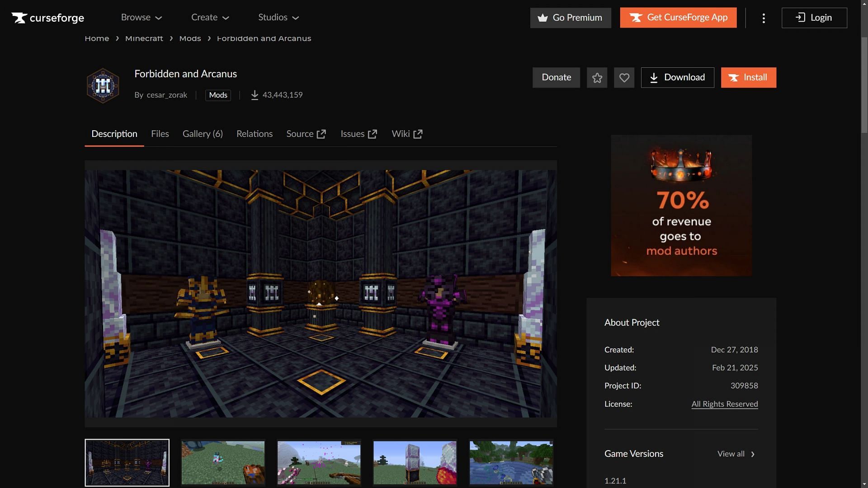Click the Donate button icon
The width and height of the screenshot is (868, 488).
[x=557, y=77]
